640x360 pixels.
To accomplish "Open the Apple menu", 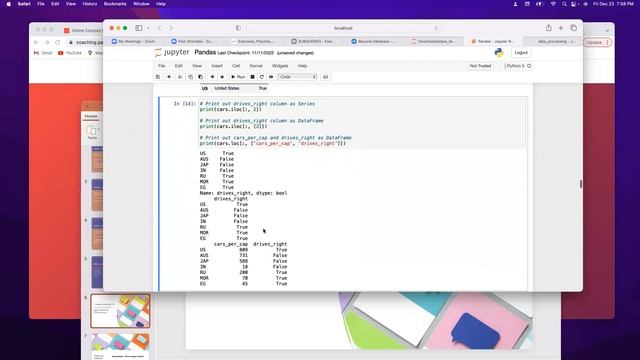I will click(9, 4).
